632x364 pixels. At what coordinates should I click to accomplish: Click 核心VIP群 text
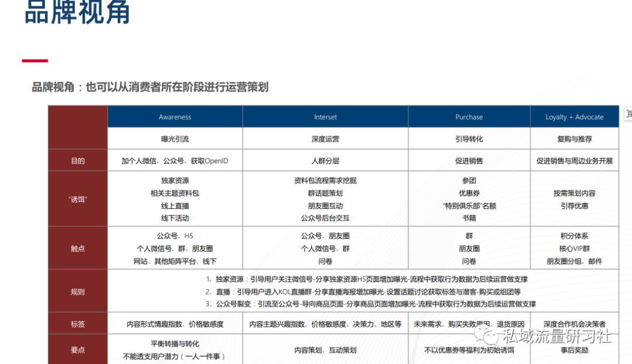click(x=575, y=248)
